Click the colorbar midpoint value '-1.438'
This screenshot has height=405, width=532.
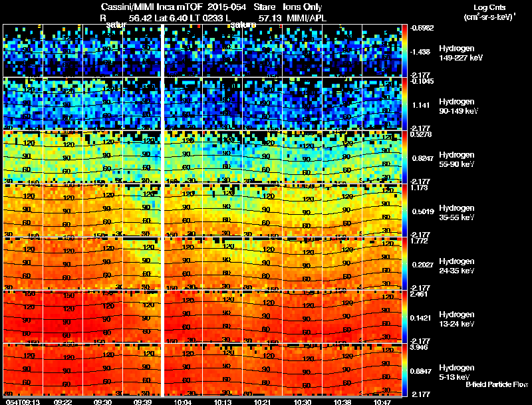[x=420, y=52]
